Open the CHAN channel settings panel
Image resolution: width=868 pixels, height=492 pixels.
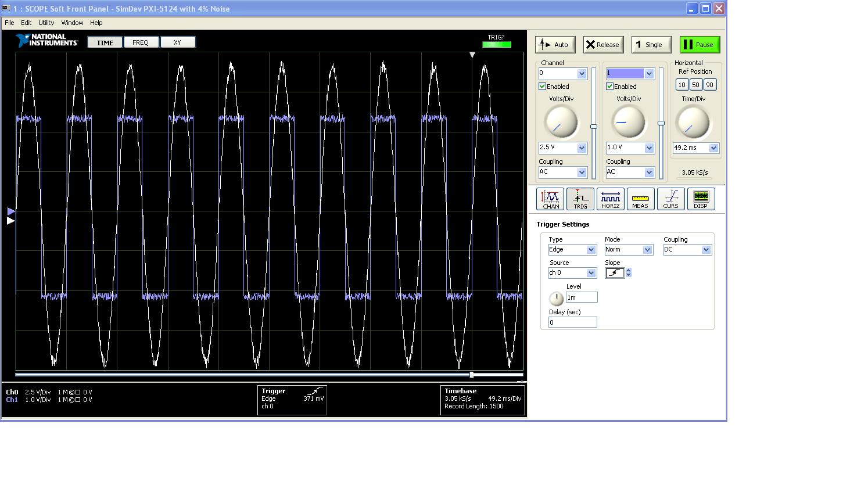point(550,199)
